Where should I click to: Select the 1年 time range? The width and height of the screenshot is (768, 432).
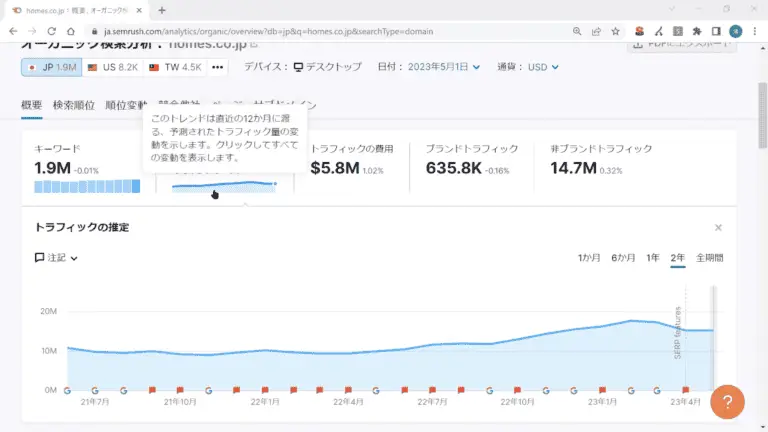[x=652, y=258]
